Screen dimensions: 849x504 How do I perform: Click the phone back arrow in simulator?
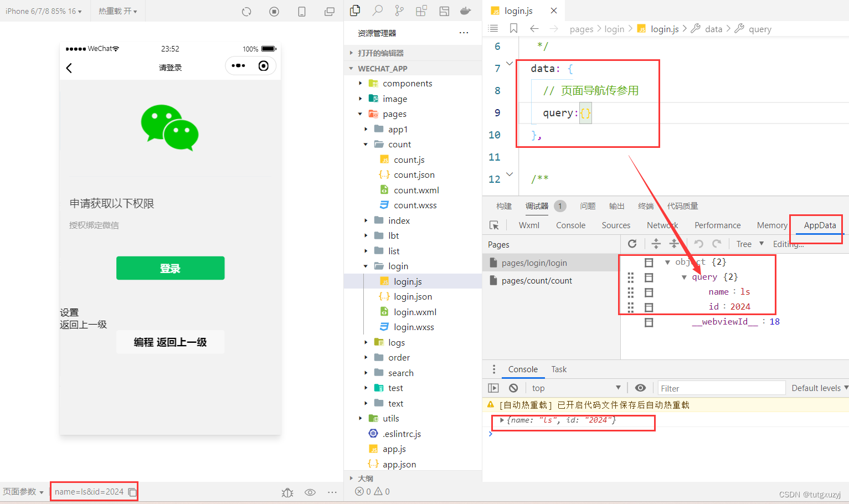tap(69, 68)
